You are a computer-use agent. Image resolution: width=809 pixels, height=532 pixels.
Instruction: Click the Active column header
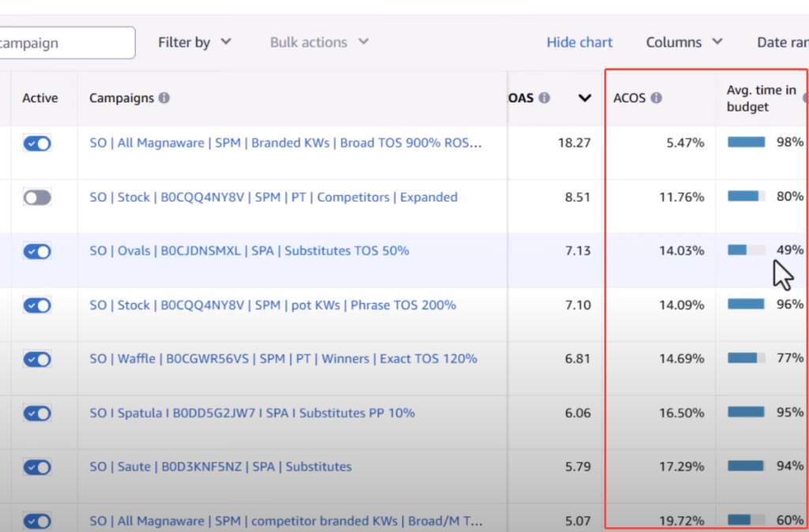[x=40, y=99]
